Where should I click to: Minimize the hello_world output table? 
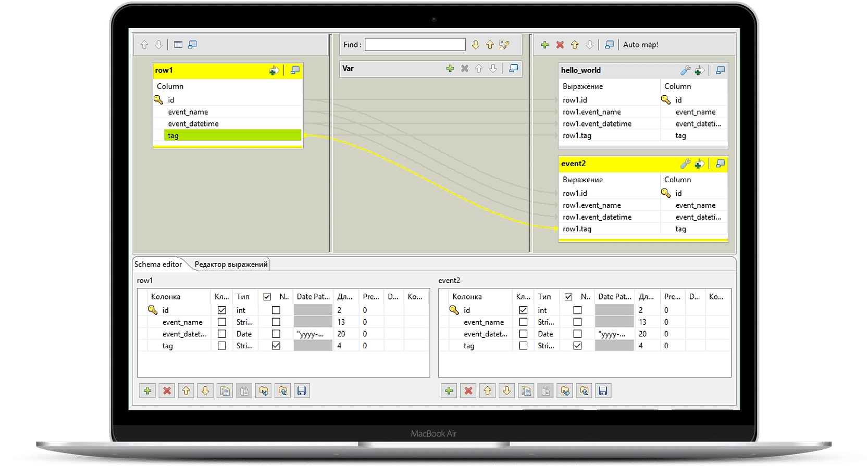[720, 70]
